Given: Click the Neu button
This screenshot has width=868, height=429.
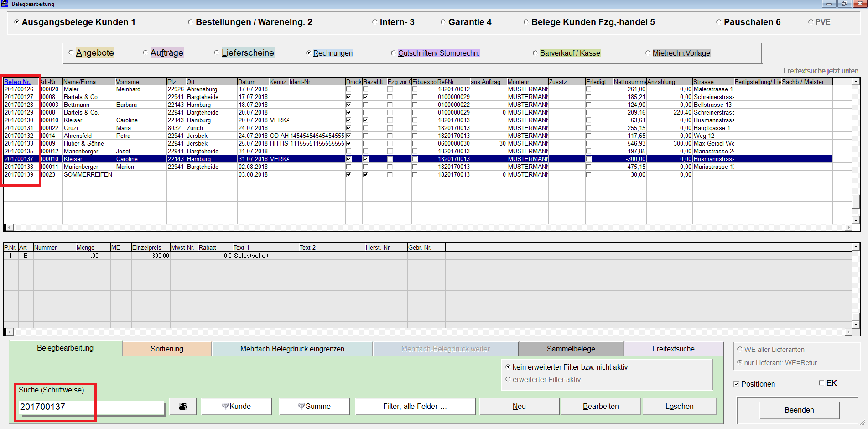Looking at the screenshot, I should coord(519,406).
